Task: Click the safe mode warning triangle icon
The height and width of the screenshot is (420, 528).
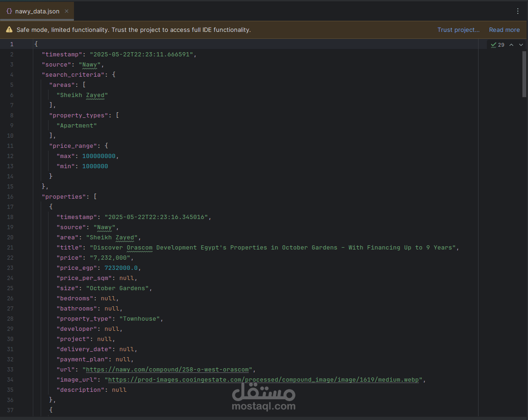Action: pos(9,30)
